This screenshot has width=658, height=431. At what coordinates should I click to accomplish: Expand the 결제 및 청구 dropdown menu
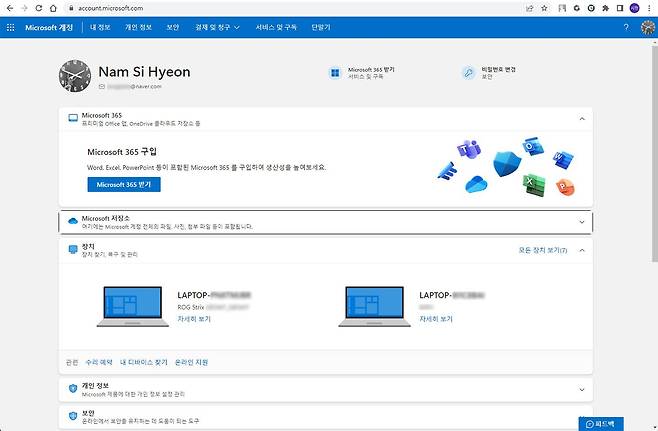click(217, 27)
